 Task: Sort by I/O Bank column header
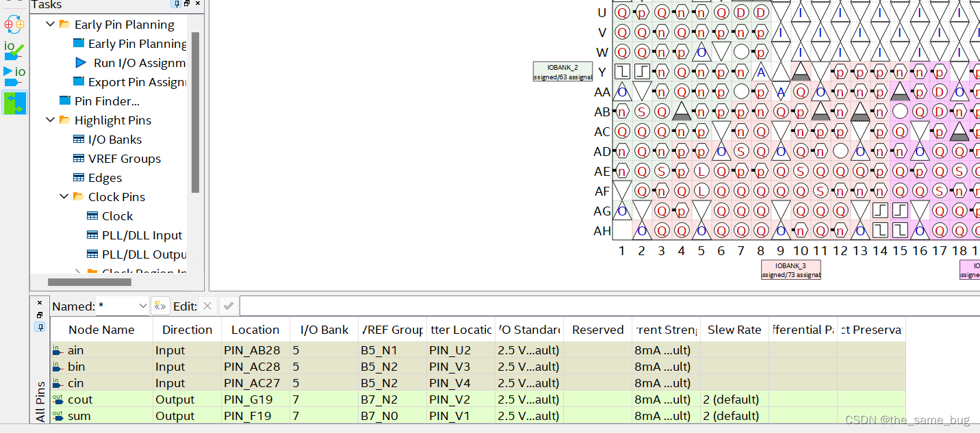(324, 329)
